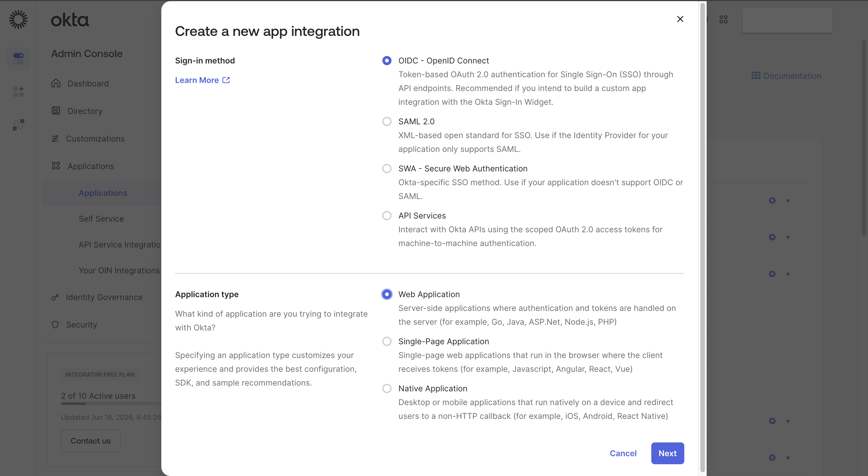Select API Services radio button
The image size is (868, 476).
(x=387, y=216)
